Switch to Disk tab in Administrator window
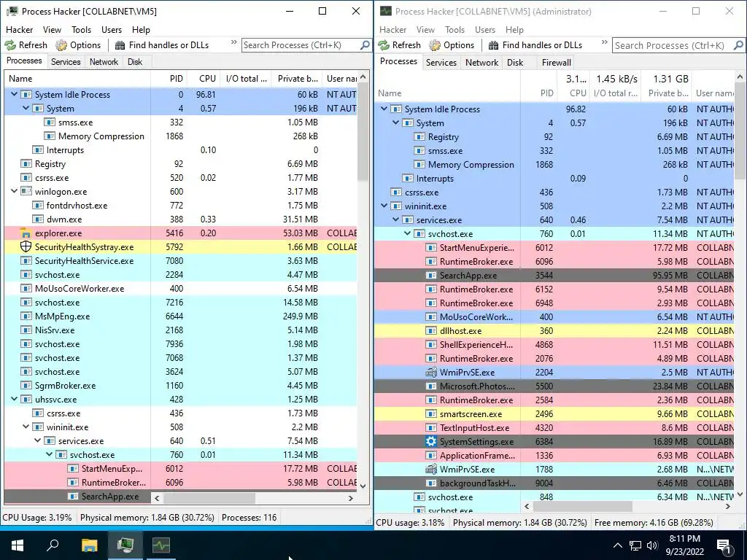This screenshot has width=747, height=560. (515, 63)
